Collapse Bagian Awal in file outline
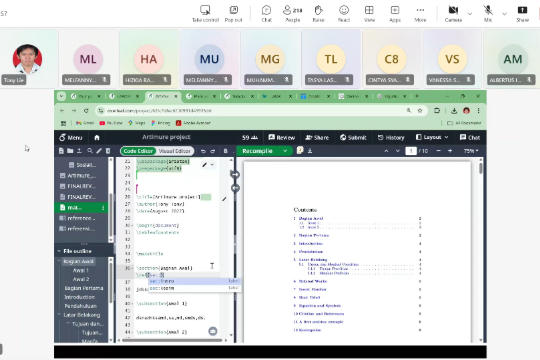This screenshot has width=540, height=360. (59, 261)
